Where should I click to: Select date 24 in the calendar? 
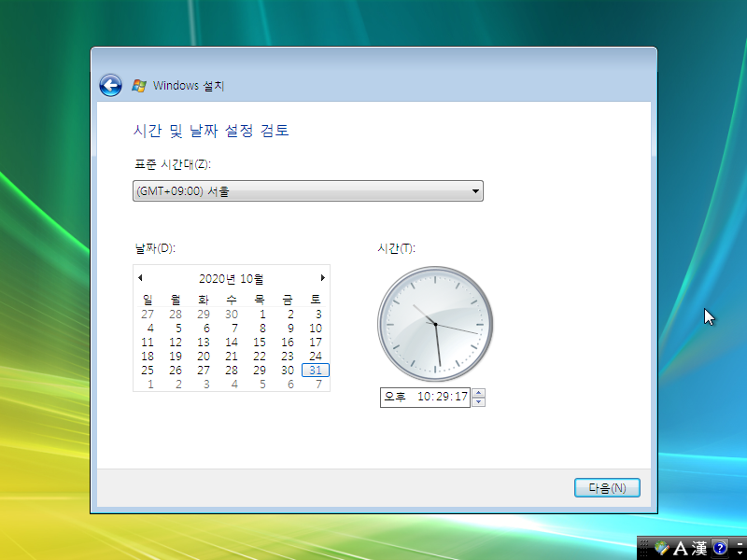click(316, 357)
